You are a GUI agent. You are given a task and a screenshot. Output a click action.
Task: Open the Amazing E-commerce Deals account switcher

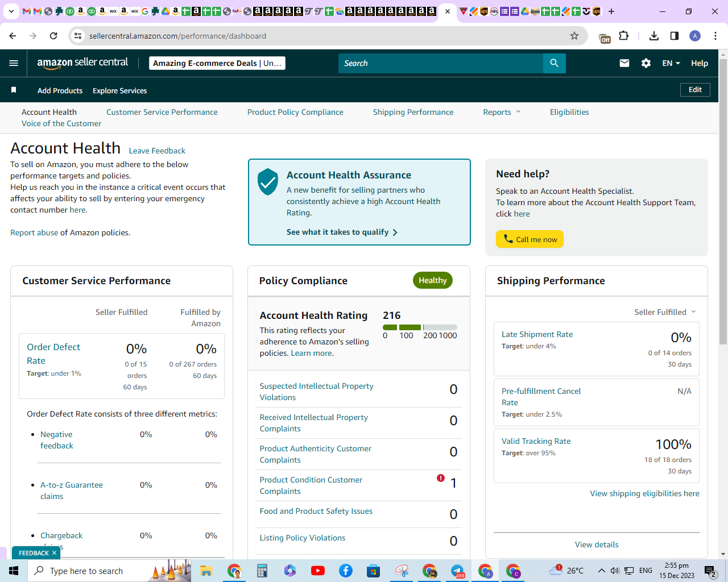pyautogui.click(x=217, y=63)
